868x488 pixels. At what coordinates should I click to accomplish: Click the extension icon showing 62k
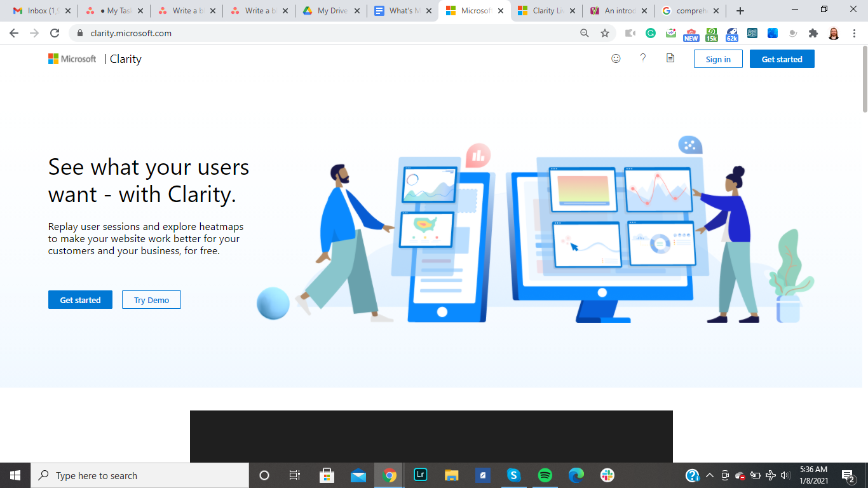click(x=732, y=34)
